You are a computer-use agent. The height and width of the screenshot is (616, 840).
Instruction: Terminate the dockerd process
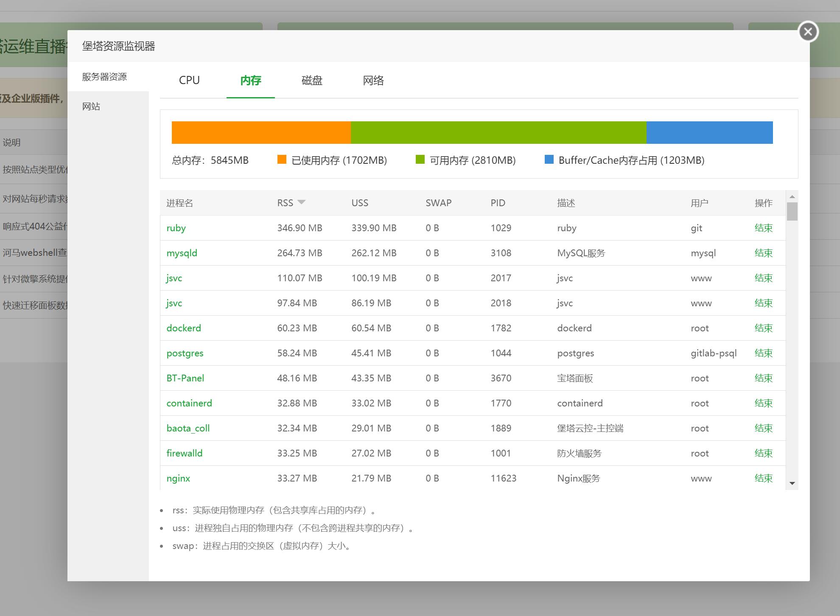(x=763, y=328)
